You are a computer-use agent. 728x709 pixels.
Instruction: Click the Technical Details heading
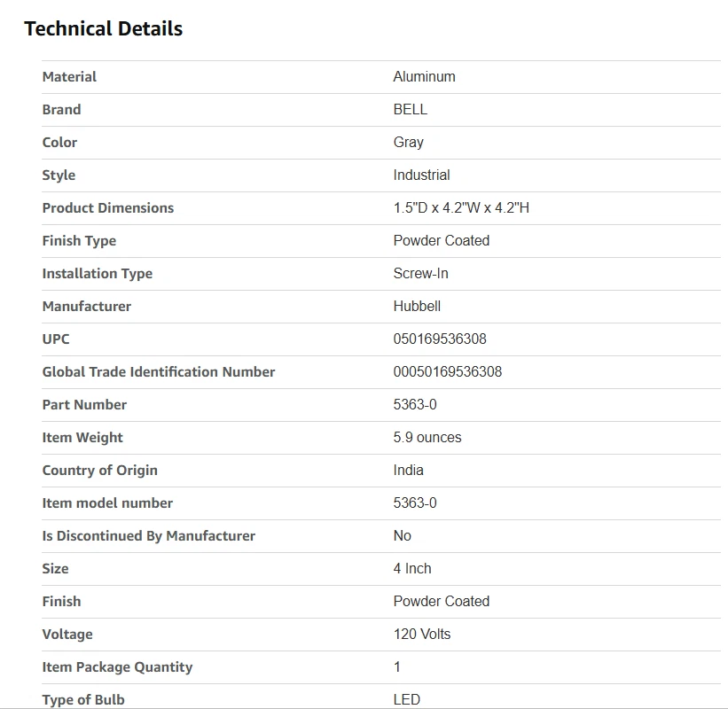(x=104, y=28)
